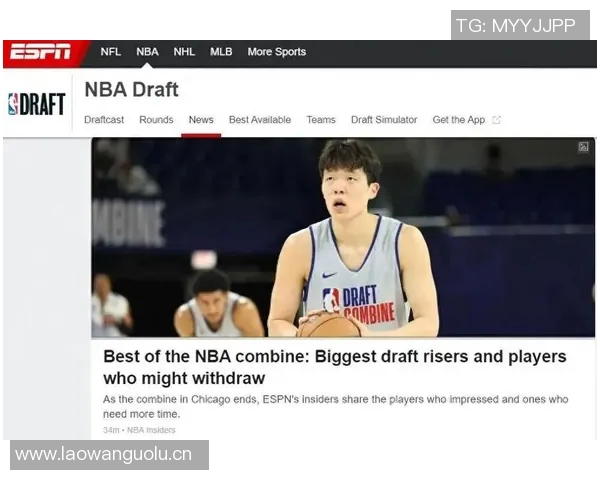Click the draft combine player photo

343,238
